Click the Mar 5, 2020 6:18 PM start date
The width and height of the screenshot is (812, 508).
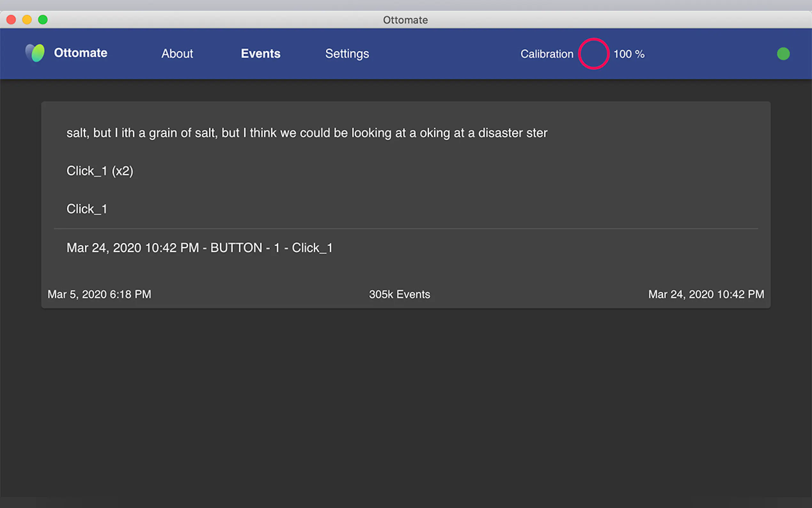pos(99,294)
